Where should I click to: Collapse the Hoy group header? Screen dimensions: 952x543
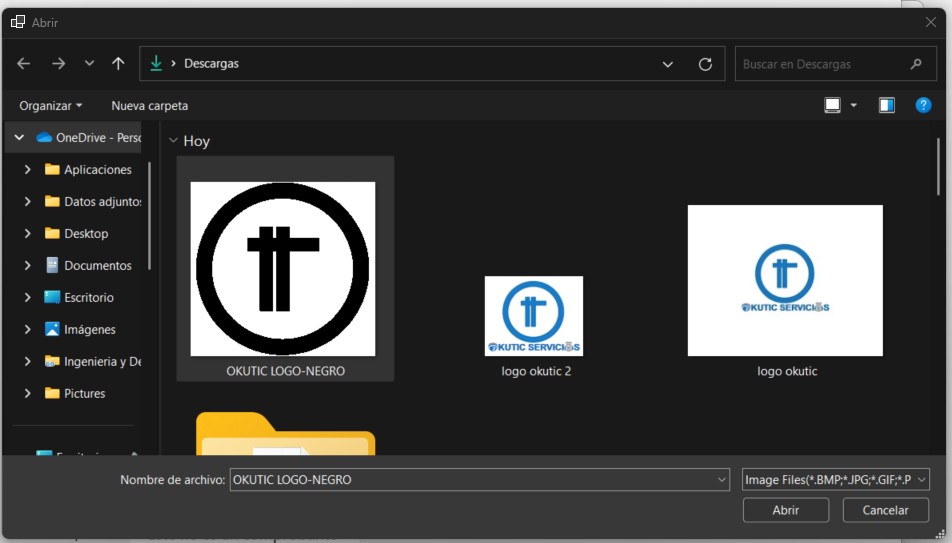(174, 141)
